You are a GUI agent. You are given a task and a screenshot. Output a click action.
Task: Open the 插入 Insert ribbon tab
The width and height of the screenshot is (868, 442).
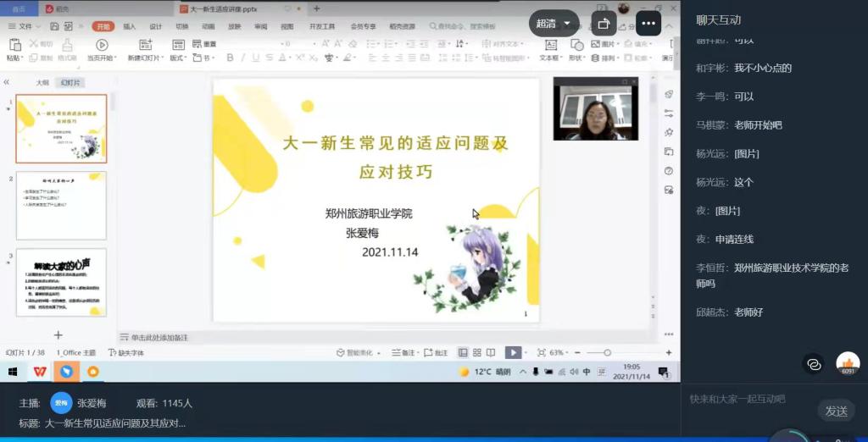pos(130,26)
